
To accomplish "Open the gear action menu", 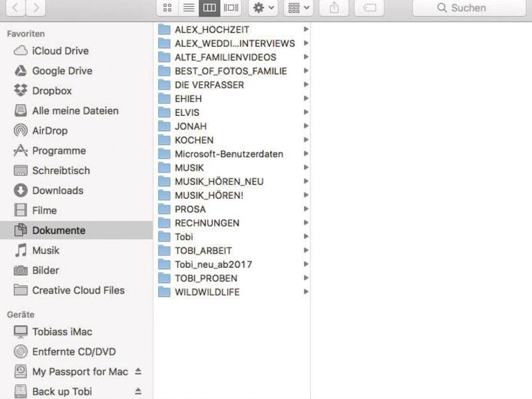I will coord(263,8).
